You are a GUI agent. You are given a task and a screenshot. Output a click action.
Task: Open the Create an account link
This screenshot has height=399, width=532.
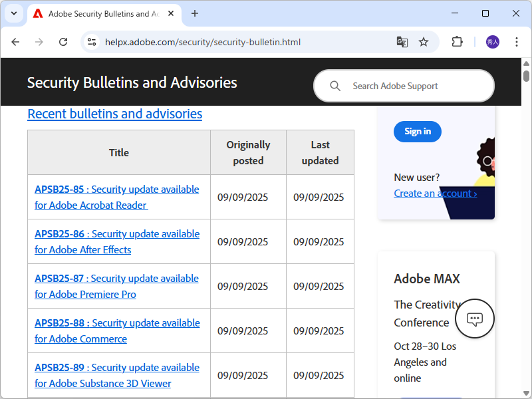tap(435, 194)
